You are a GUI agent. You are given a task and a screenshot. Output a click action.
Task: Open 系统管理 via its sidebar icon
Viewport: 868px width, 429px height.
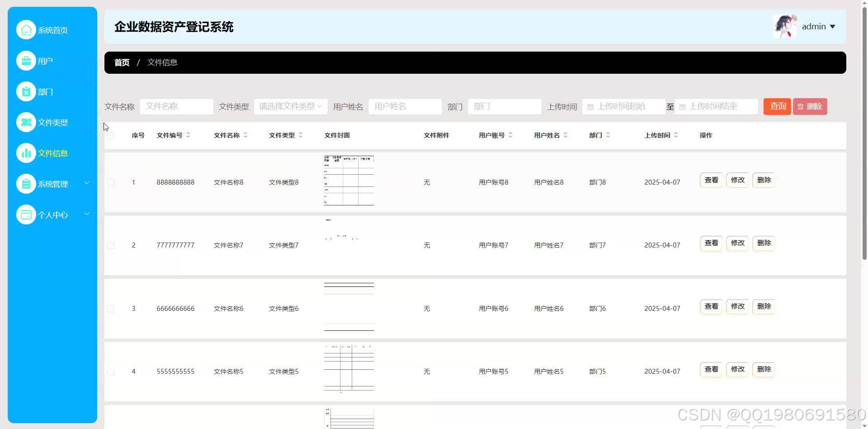[x=26, y=184]
